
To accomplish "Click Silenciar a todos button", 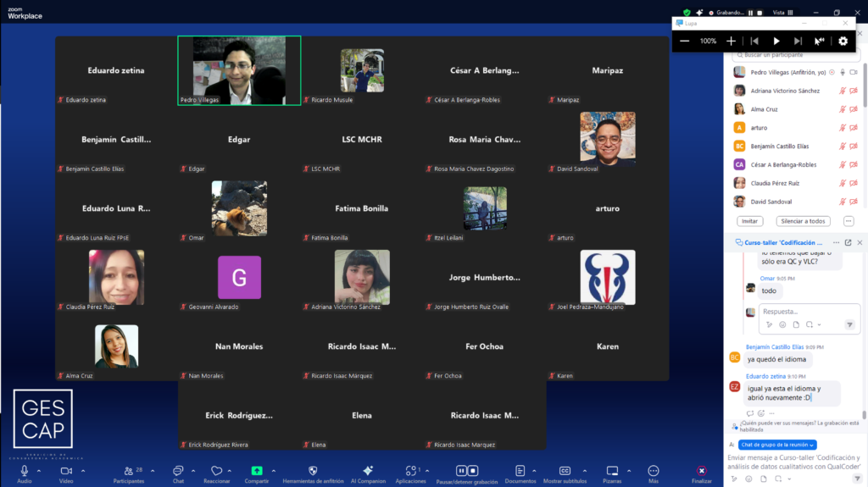I will pos(803,221).
